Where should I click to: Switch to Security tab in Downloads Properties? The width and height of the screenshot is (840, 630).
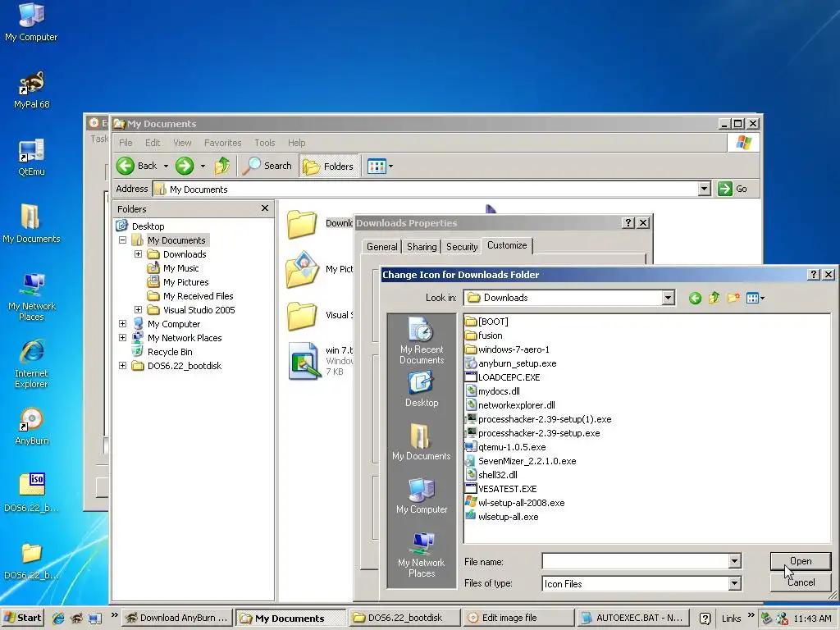tap(462, 246)
